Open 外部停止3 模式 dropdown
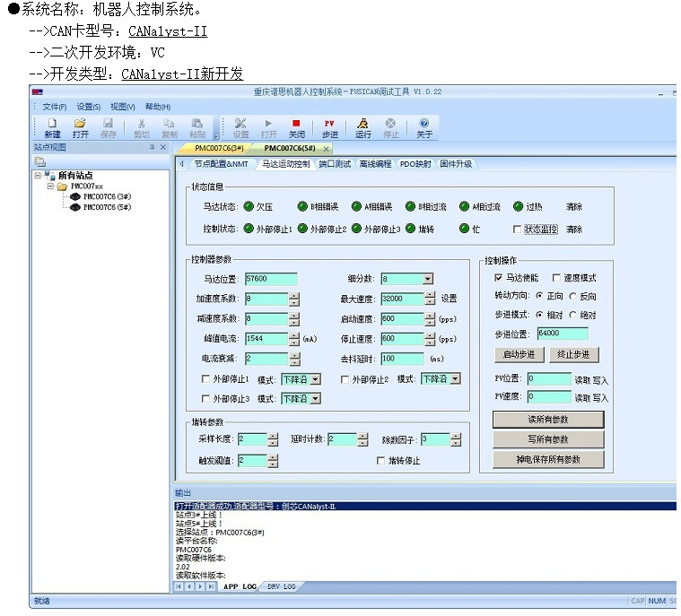 (x=316, y=398)
